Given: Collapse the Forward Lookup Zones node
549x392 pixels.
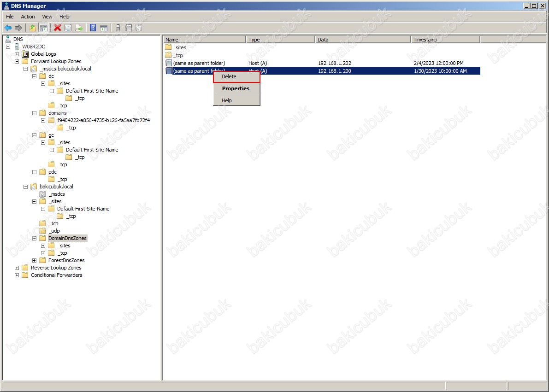Looking at the screenshot, I should point(17,61).
